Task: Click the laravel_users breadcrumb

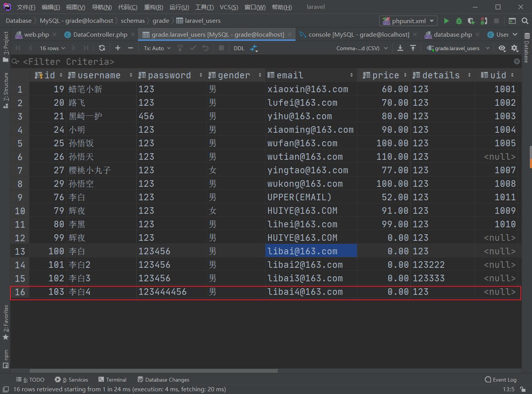Action: (x=199, y=21)
